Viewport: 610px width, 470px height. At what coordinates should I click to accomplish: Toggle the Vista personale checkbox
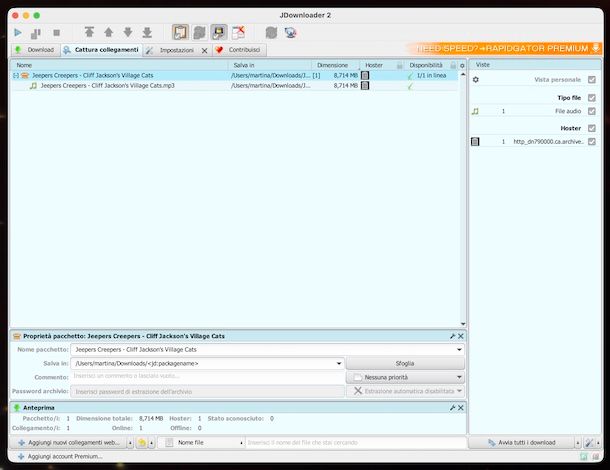[592, 79]
